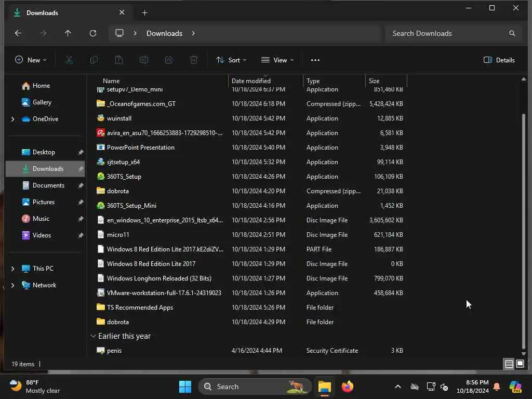
Task: Click the Copy icon in toolbar
Action: 94,60
